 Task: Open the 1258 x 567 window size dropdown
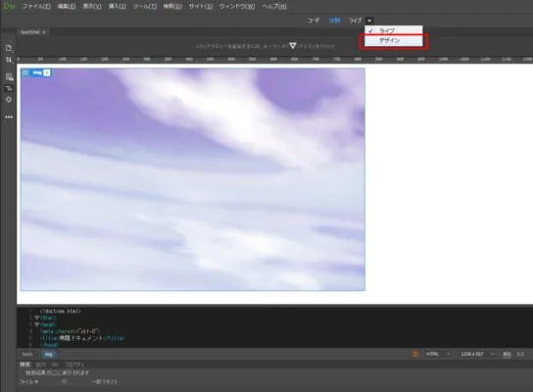[x=477, y=354]
